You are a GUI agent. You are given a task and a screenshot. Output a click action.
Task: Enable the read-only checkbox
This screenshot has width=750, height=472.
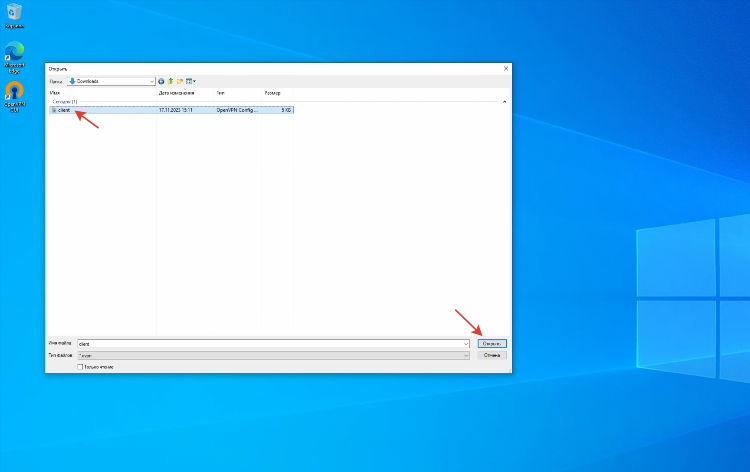coord(80,367)
